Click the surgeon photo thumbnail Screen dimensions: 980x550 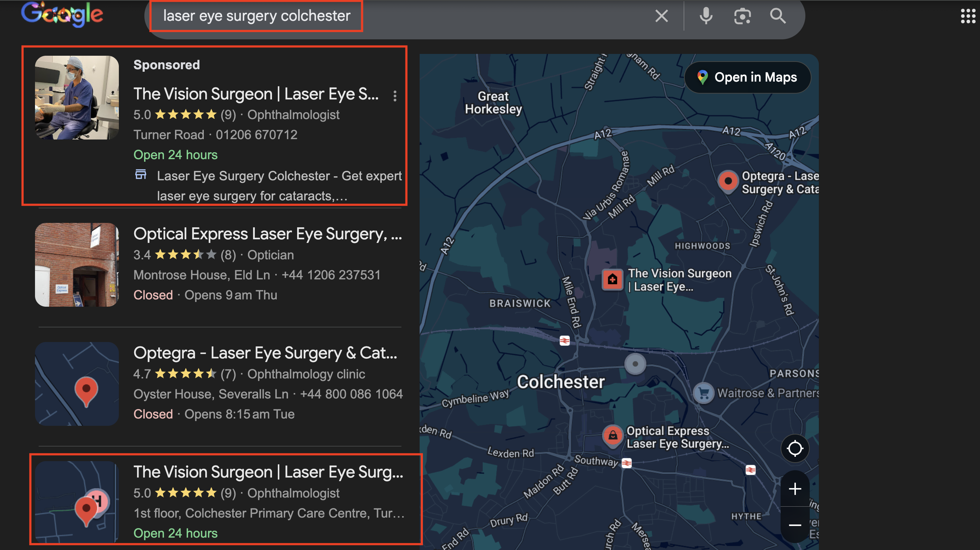click(77, 98)
